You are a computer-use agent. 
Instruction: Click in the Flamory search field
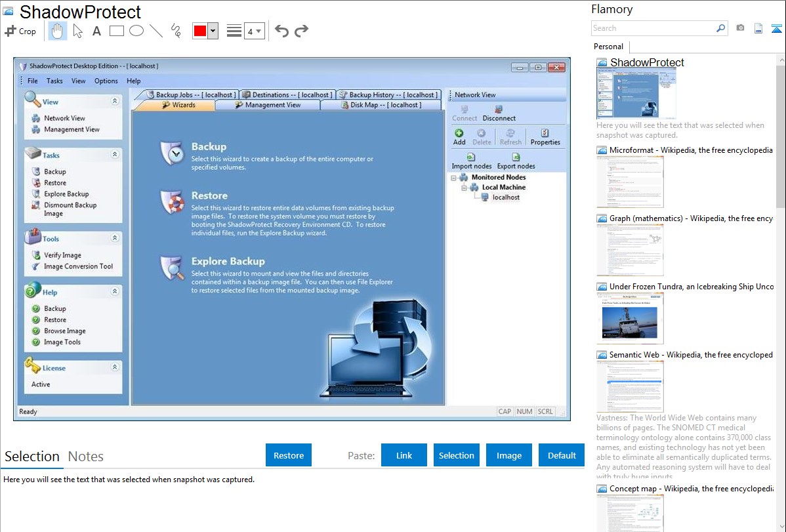(653, 28)
